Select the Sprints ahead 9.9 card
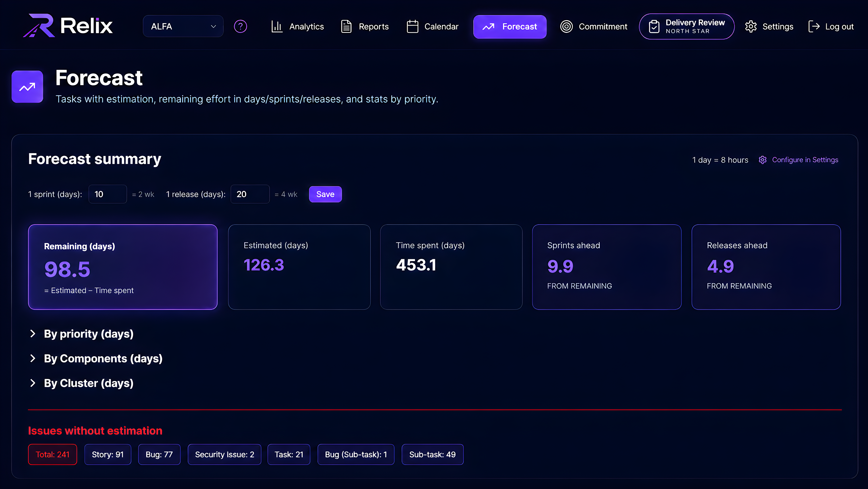Screen dimensions: 868x489 point(607,267)
